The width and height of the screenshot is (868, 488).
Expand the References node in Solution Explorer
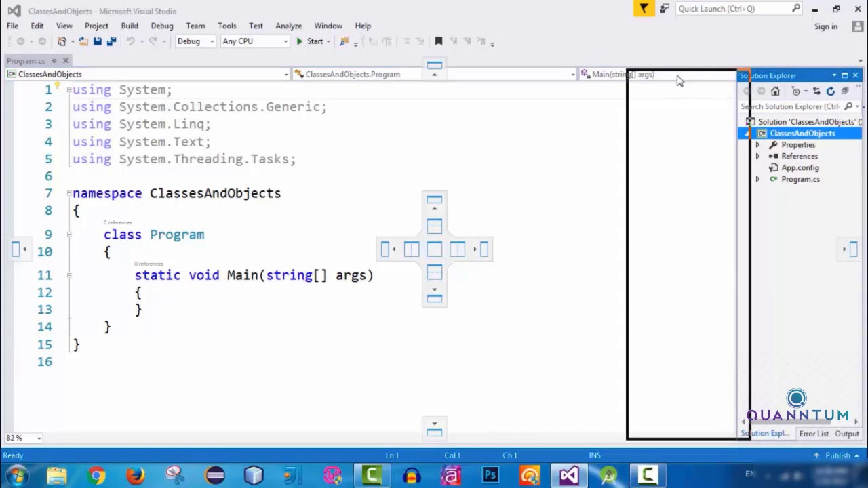(757, 157)
